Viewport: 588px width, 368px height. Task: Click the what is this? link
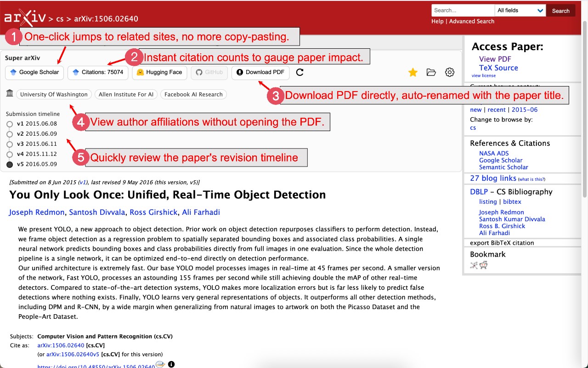pyautogui.click(x=531, y=179)
